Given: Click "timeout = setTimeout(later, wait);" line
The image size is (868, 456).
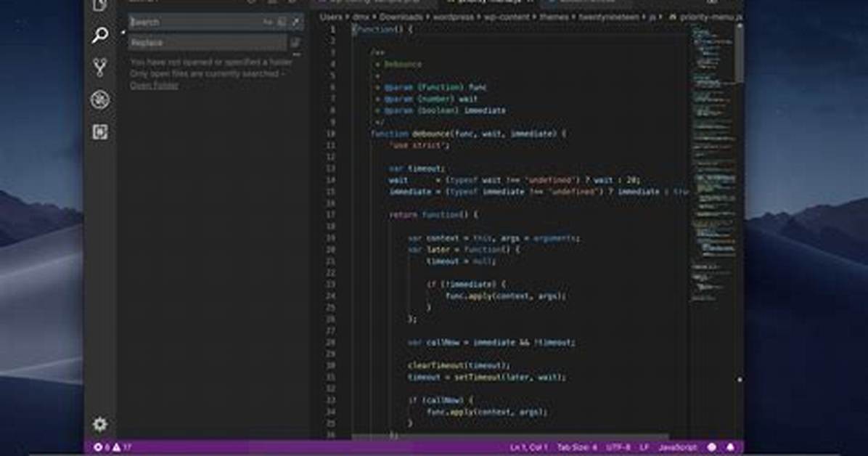Looking at the screenshot, I should (x=486, y=377).
